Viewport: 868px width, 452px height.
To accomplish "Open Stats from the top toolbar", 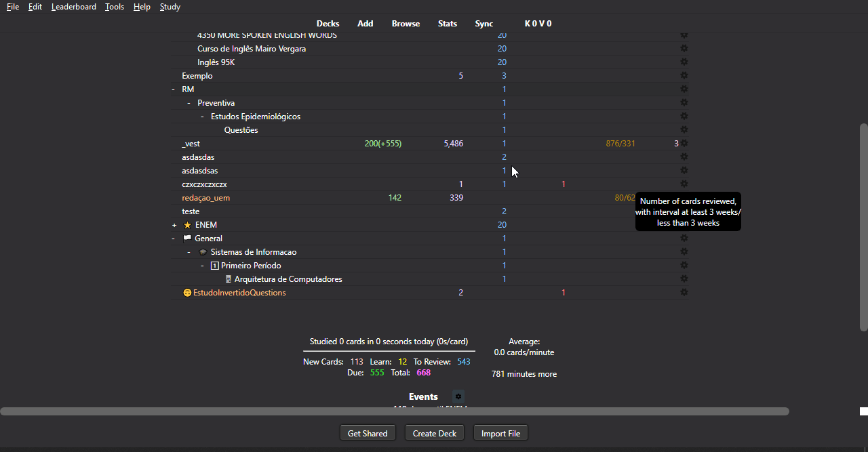I will pos(448,24).
